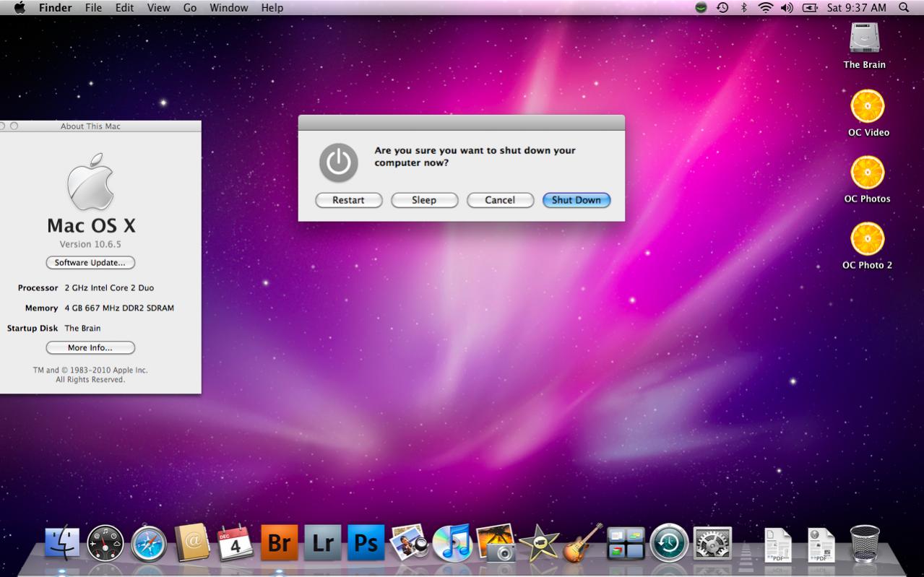Click the About This Mac title bar

(100, 126)
